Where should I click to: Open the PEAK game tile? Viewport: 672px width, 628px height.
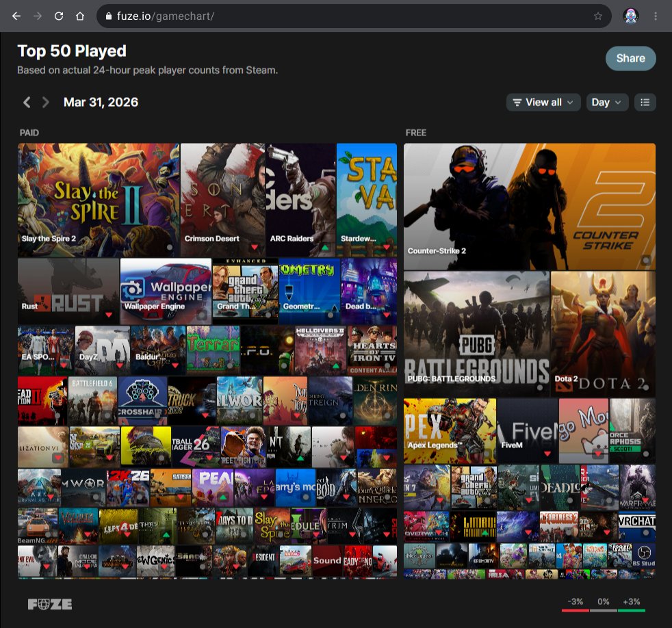213,488
